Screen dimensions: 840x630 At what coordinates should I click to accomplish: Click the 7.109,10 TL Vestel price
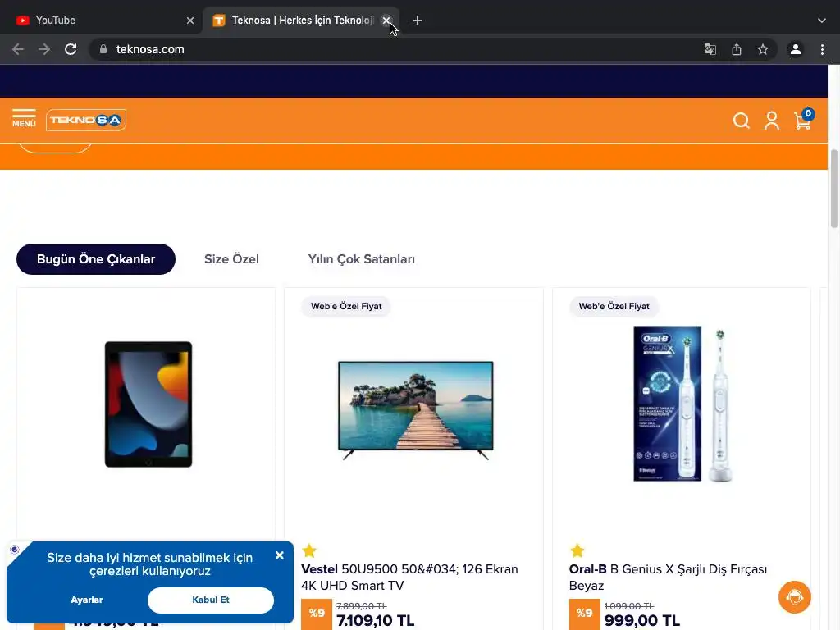(376, 621)
